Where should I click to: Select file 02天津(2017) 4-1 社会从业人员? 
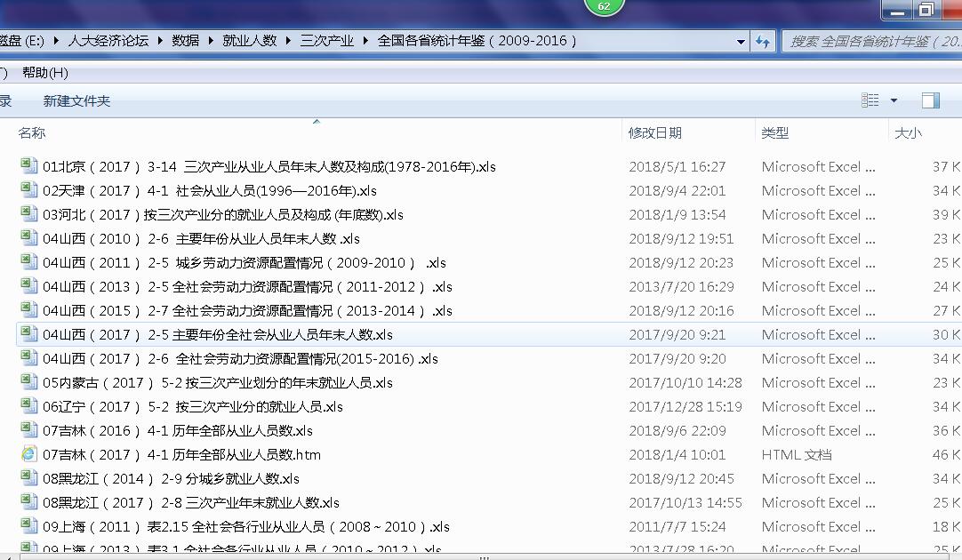(209, 191)
